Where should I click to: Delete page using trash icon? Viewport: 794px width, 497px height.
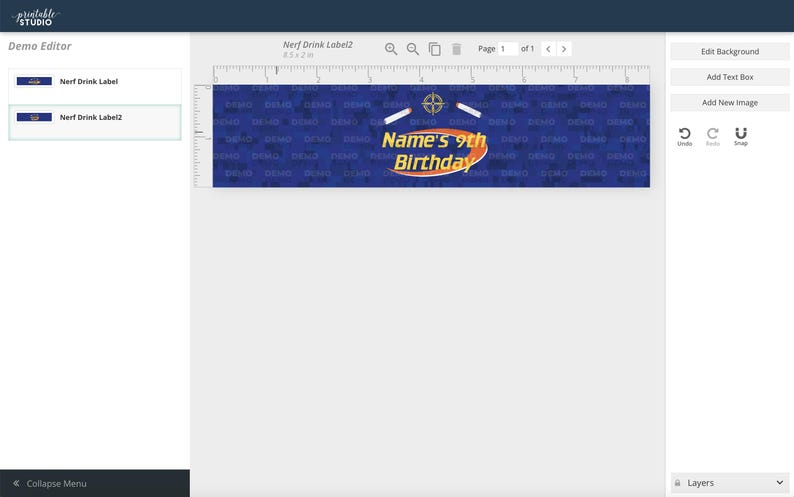coord(456,49)
